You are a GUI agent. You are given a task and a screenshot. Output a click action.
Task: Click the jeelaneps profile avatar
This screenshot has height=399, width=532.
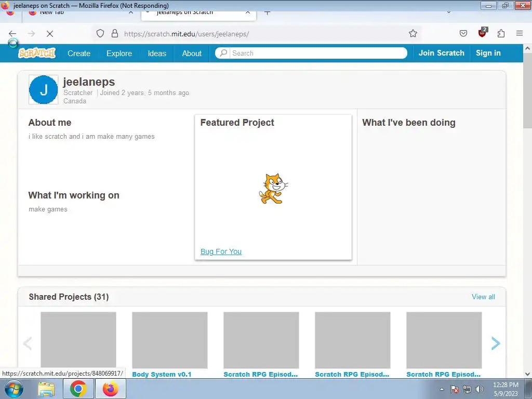click(x=44, y=89)
